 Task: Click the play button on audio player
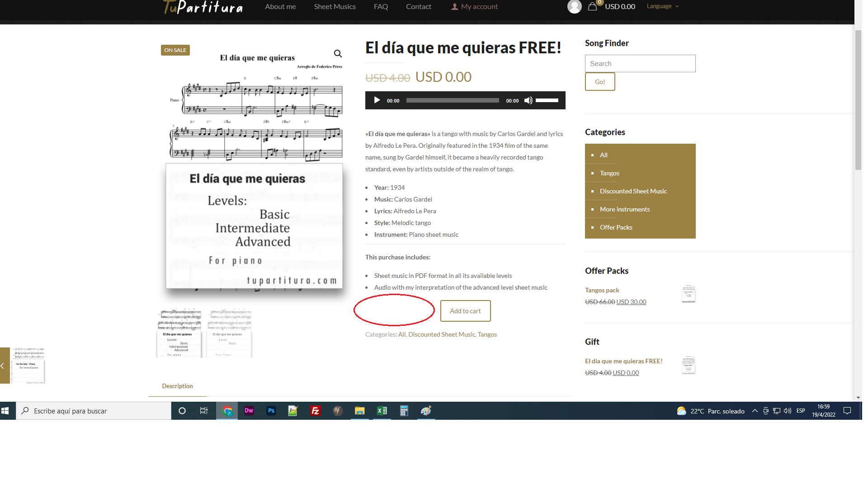[376, 100]
